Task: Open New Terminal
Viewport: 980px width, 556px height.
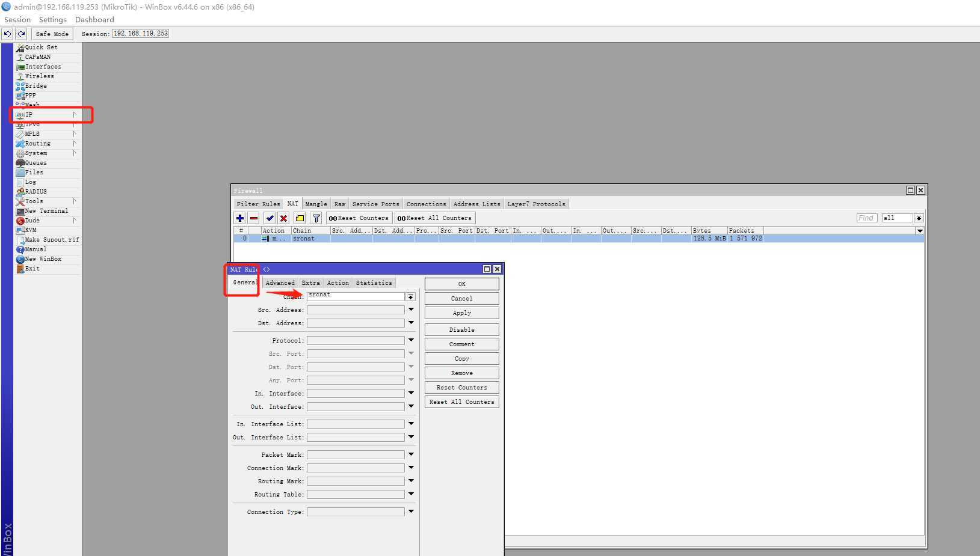Action: coord(47,211)
